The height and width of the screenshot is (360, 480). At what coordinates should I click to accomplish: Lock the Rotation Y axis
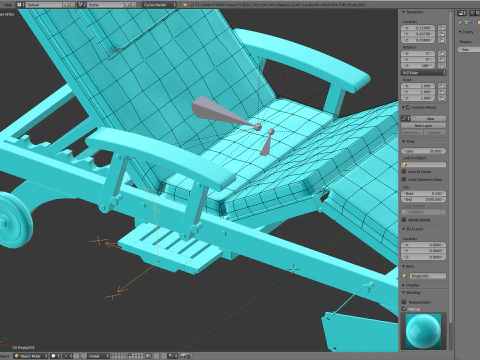click(442, 60)
